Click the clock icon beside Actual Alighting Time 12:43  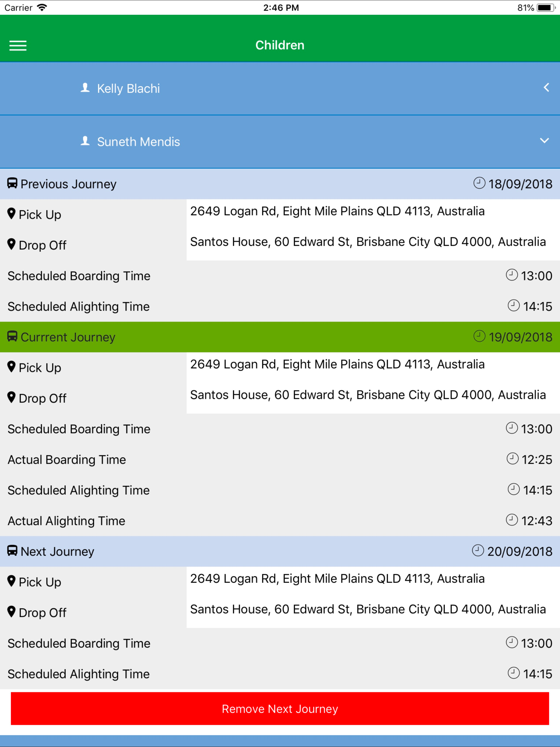pyautogui.click(x=512, y=520)
